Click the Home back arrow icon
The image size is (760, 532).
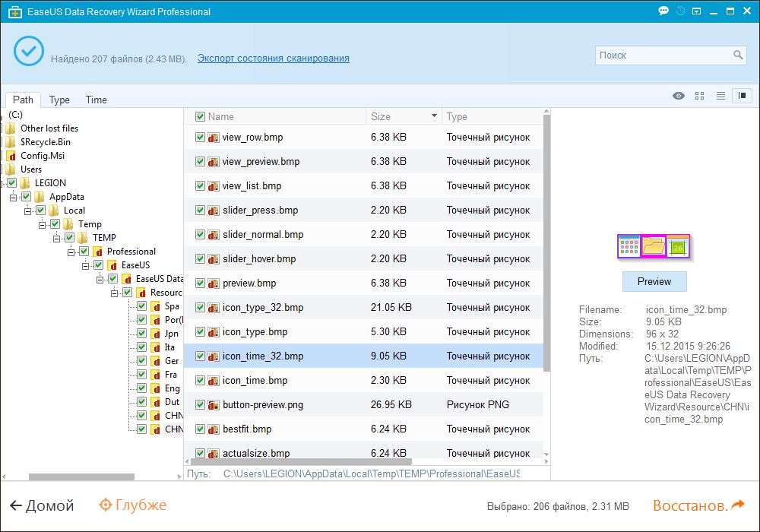tap(16, 506)
